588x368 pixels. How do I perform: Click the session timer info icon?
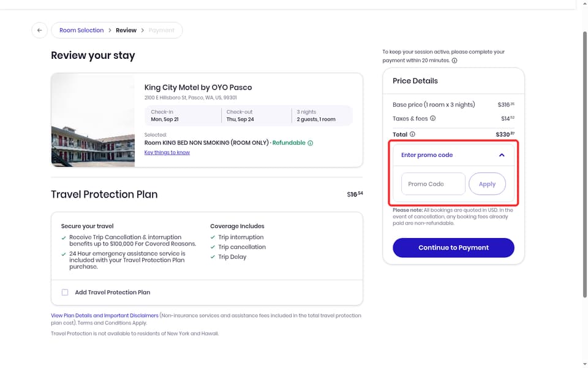(454, 61)
